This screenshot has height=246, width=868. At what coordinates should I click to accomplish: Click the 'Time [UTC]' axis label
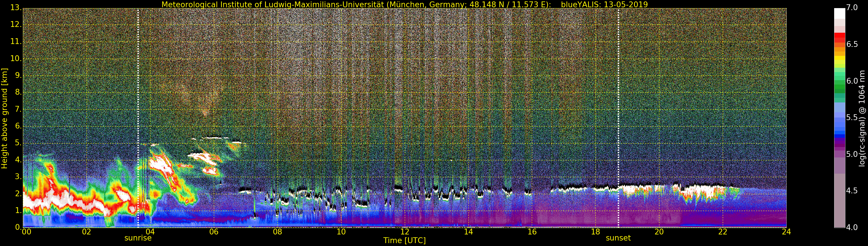pos(404,240)
